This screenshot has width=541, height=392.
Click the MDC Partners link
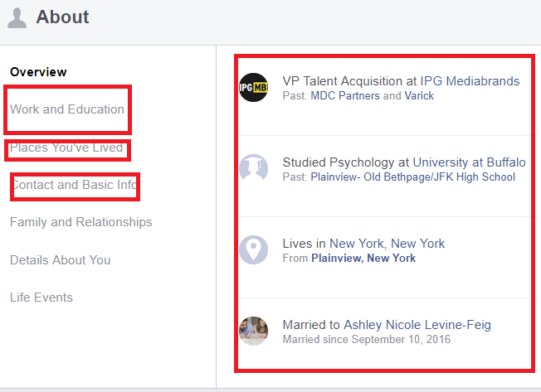click(x=345, y=96)
